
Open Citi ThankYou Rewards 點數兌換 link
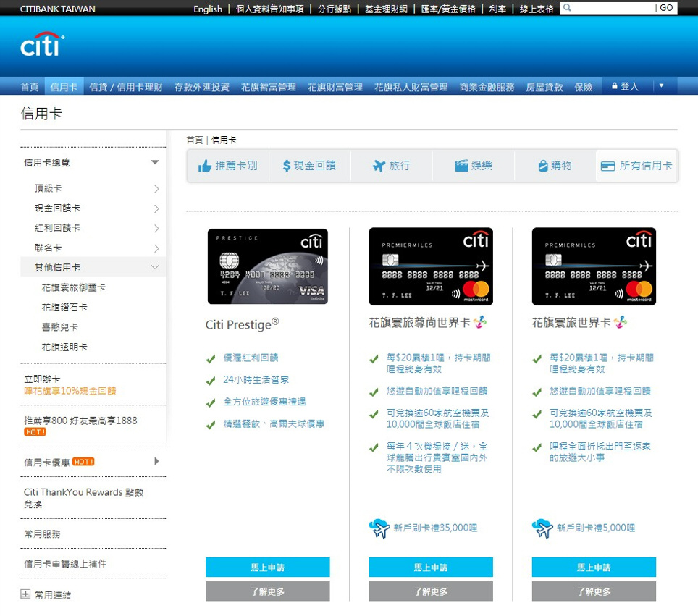84,498
